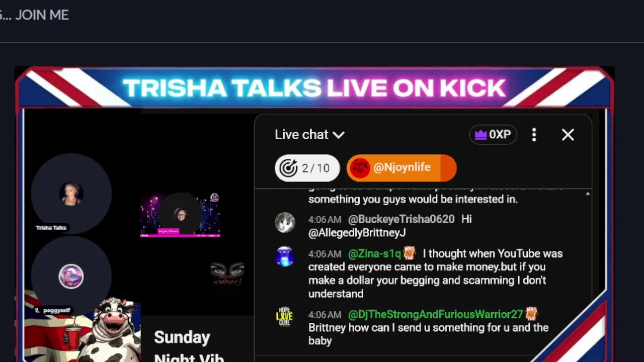644x362 pixels.
Task: Click the chat scrollbar up arrow
Action: click(588, 194)
